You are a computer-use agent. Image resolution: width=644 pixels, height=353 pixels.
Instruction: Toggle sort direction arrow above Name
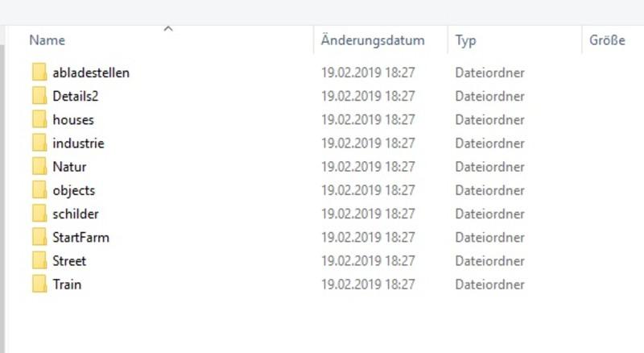pos(168,29)
